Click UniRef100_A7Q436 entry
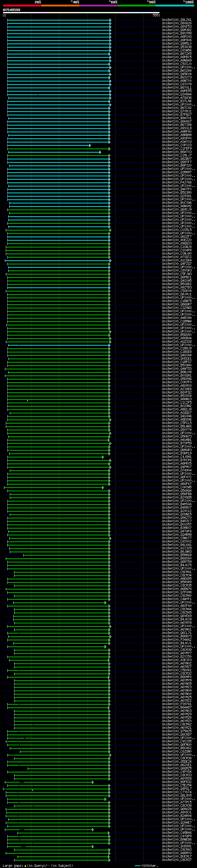Viewport: 197px width, 868px height. [x=177, y=98]
